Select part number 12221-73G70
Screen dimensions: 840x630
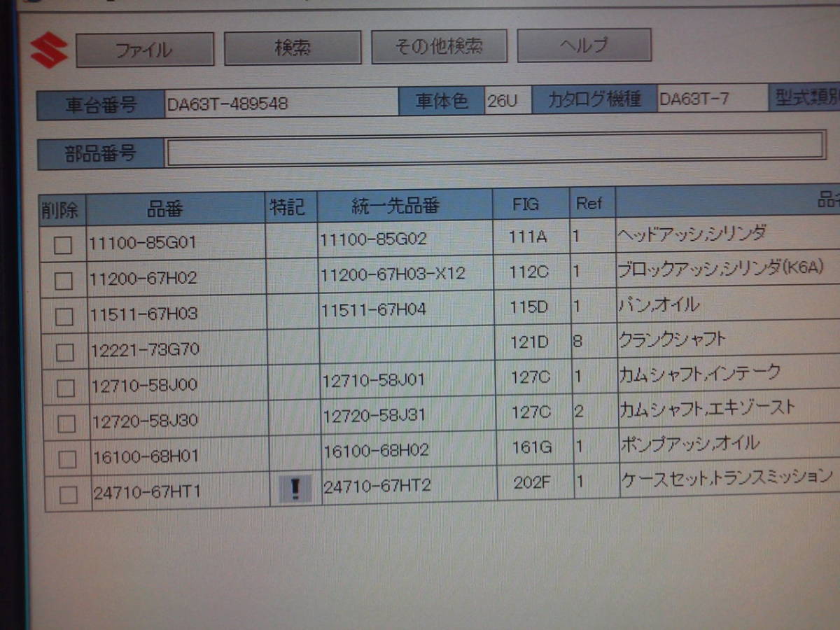click(145, 349)
